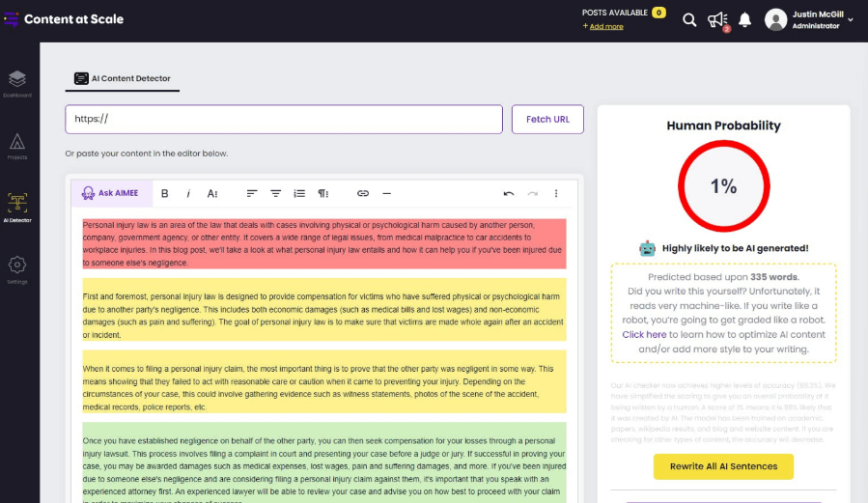Open Settings gear in the sidebar
This screenshot has width=868, height=503.
[x=17, y=270]
